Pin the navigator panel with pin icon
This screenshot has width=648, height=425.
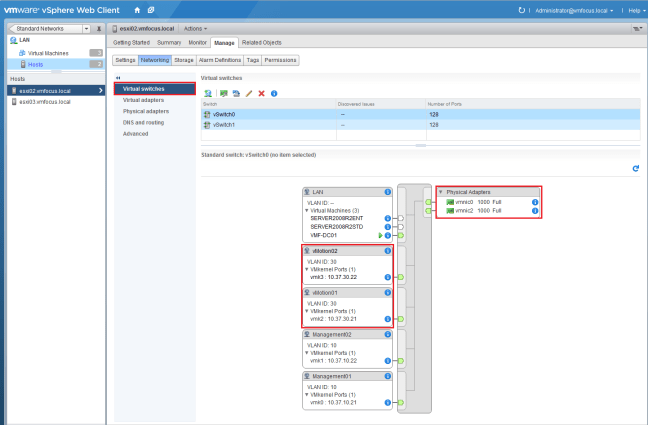point(99,29)
